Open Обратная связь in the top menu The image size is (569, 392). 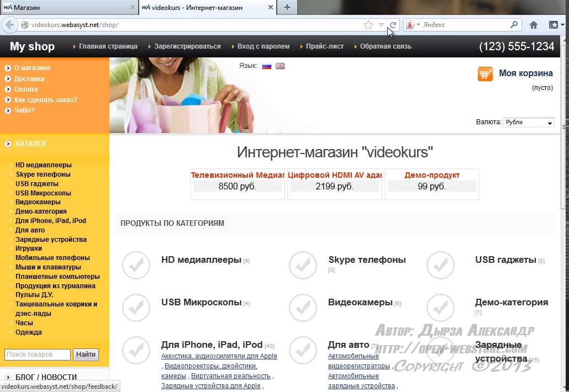pyautogui.click(x=386, y=46)
